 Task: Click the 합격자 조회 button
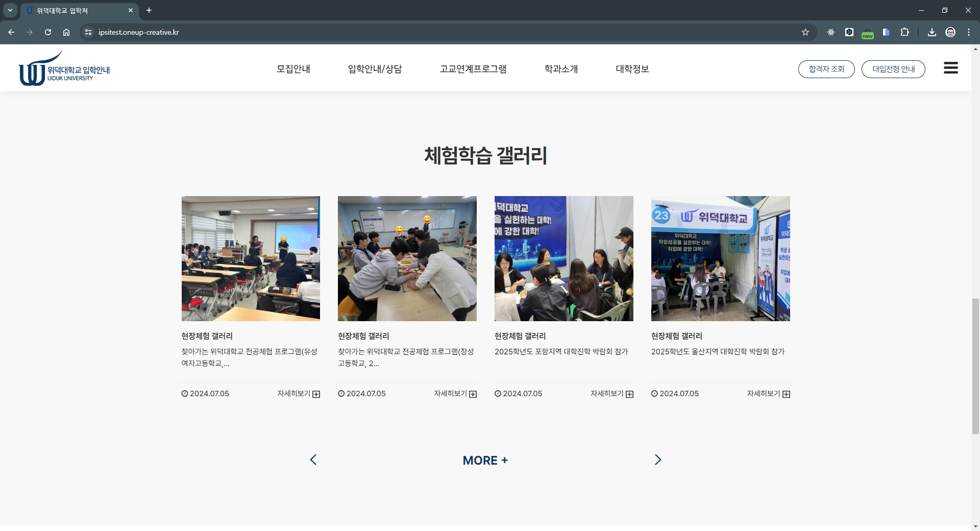pyautogui.click(x=826, y=69)
